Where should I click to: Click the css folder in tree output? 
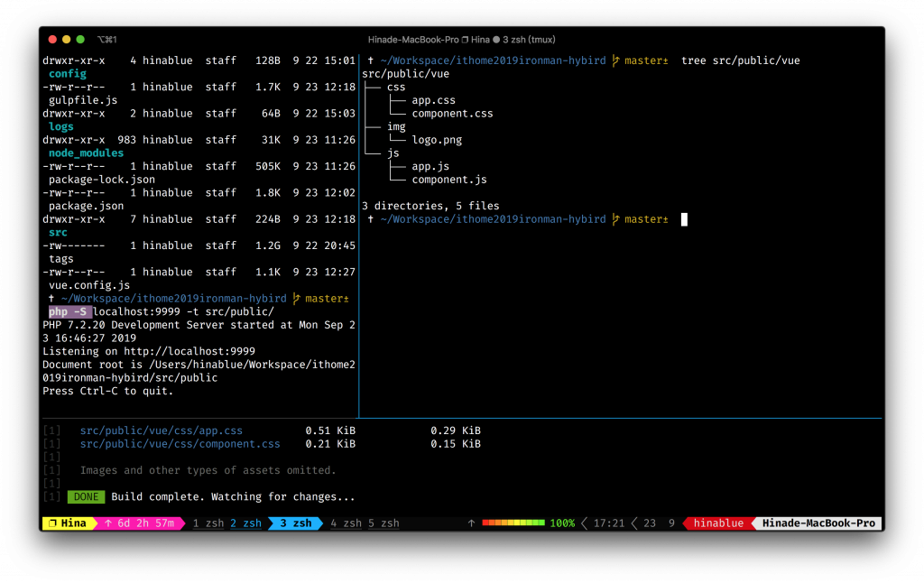(396, 88)
